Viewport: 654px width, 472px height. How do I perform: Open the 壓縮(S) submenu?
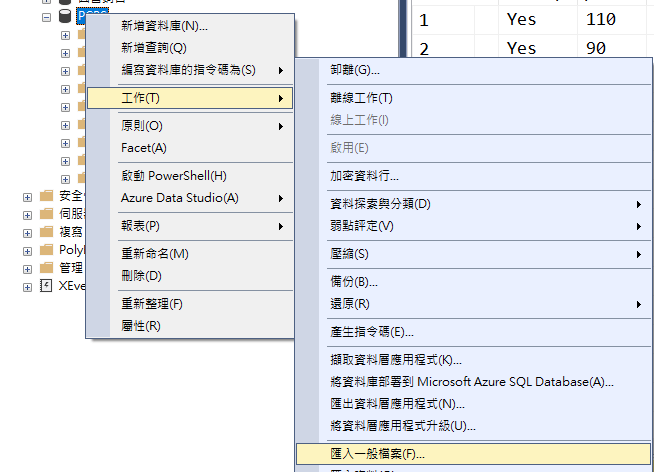click(x=350, y=254)
